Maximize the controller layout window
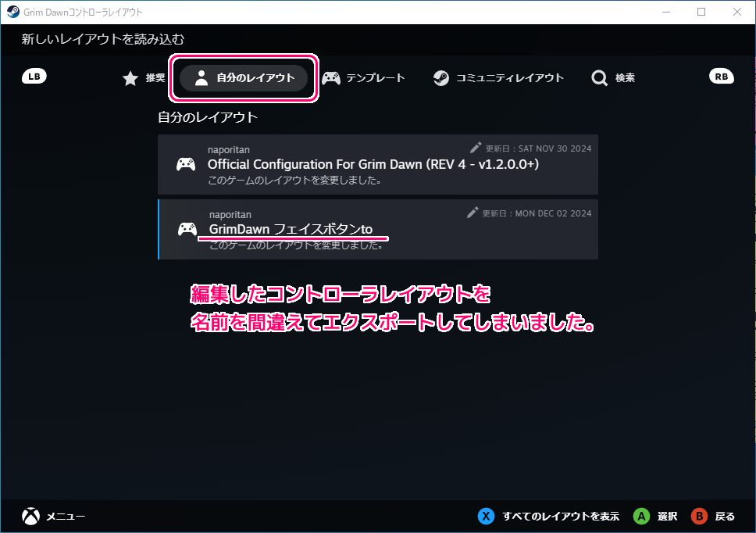This screenshot has height=533, width=756. click(x=701, y=12)
